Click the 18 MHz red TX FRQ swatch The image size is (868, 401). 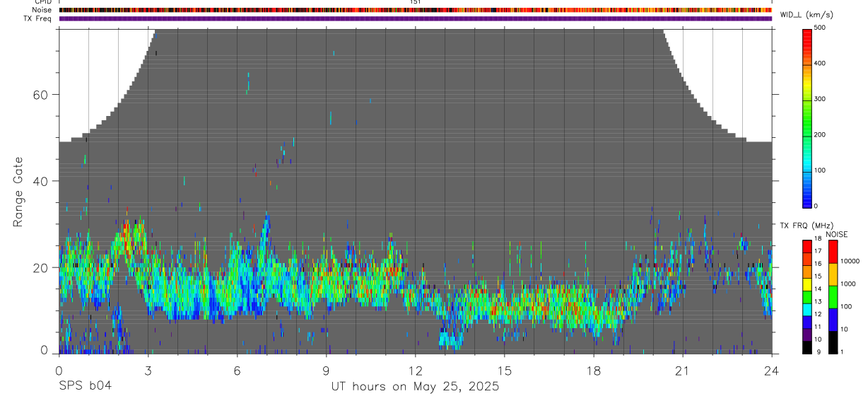click(x=807, y=246)
